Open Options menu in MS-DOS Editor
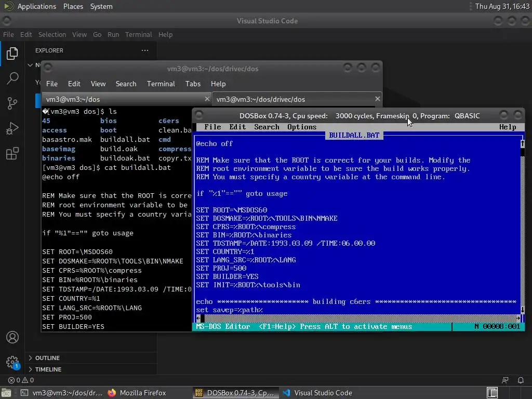532x399 pixels. 302,127
